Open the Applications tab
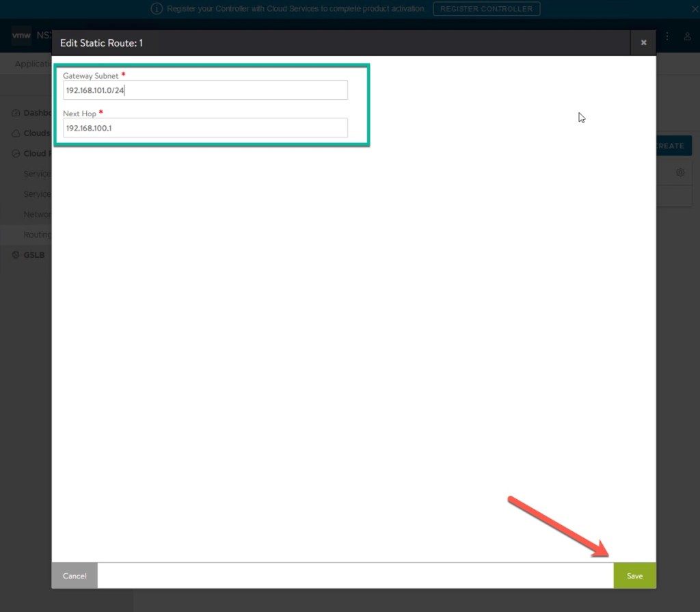The image size is (700, 612). click(x=33, y=64)
